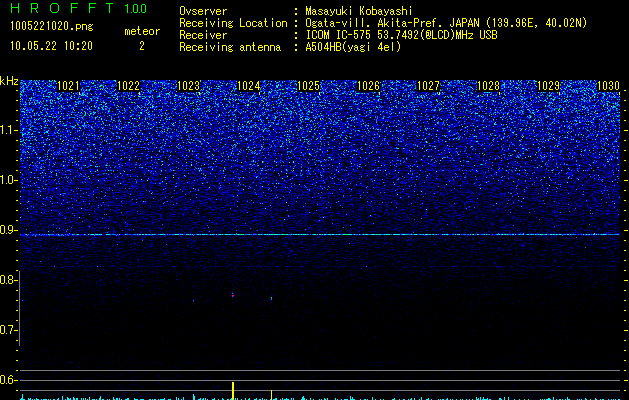Click the meteor label

click(142, 31)
